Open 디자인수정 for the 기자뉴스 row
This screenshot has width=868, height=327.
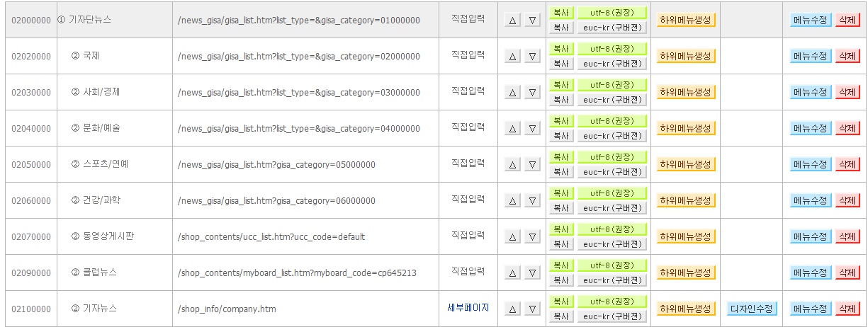click(752, 309)
